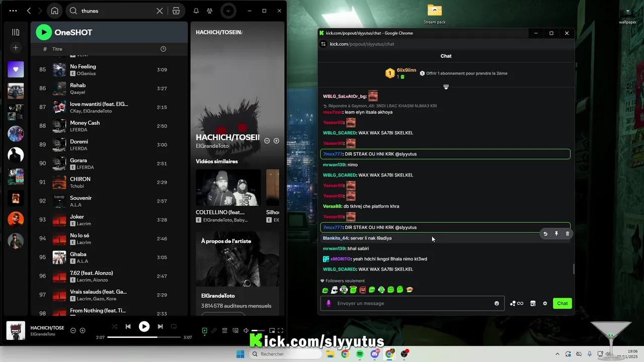Show lyrics with the microphone icon
The width and height of the screenshot is (644, 362).
(x=214, y=330)
